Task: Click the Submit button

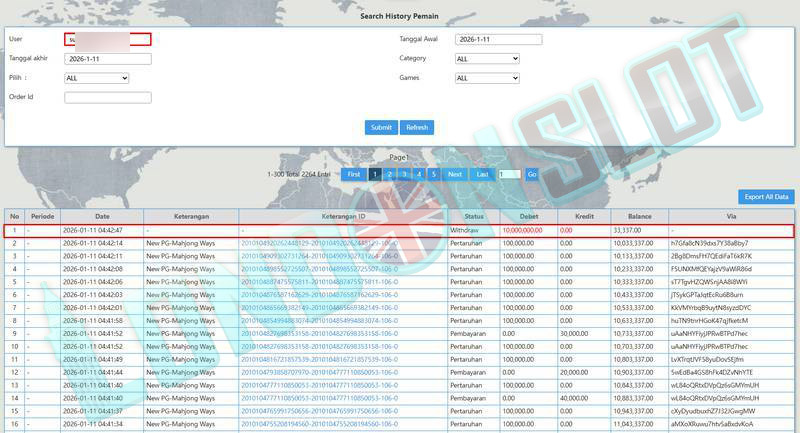Action: (x=381, y=127)
